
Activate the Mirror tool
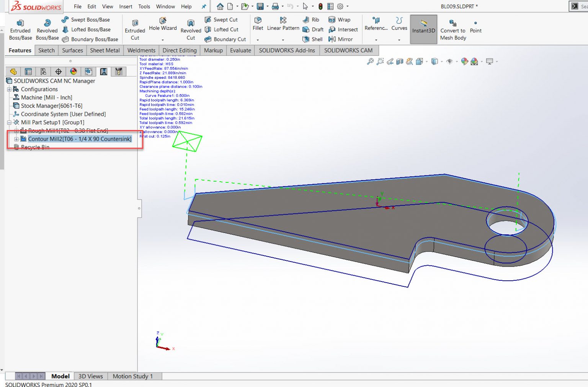[340, 39]
